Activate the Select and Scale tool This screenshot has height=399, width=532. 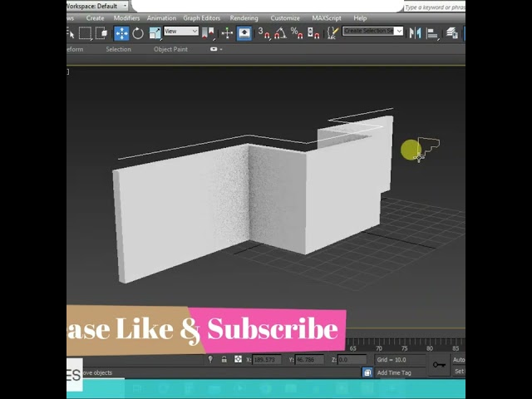coord(155,33)
